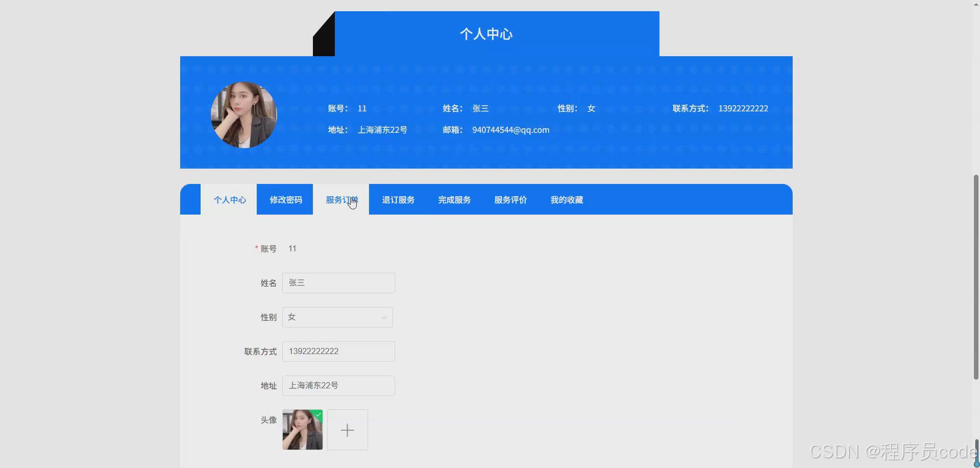Open the 服务评价 tab
The height and width of the screenshot is (468, 980).
coord(510,200)
